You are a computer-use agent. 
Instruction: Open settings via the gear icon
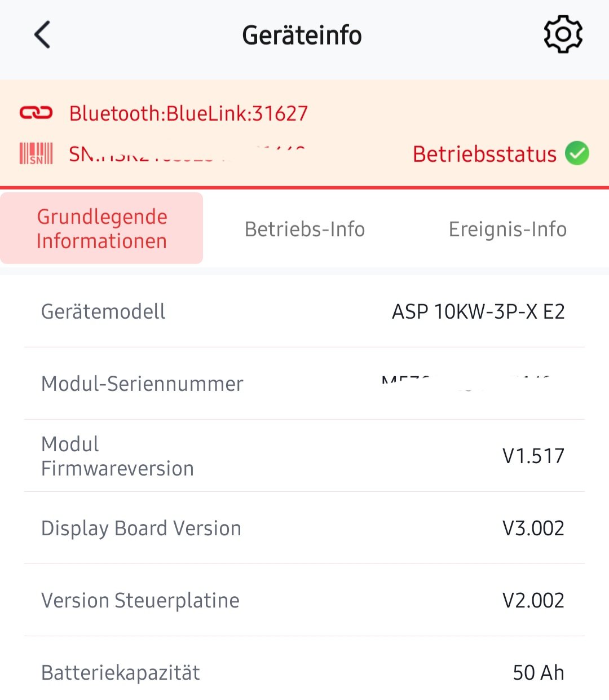point(563,35)
